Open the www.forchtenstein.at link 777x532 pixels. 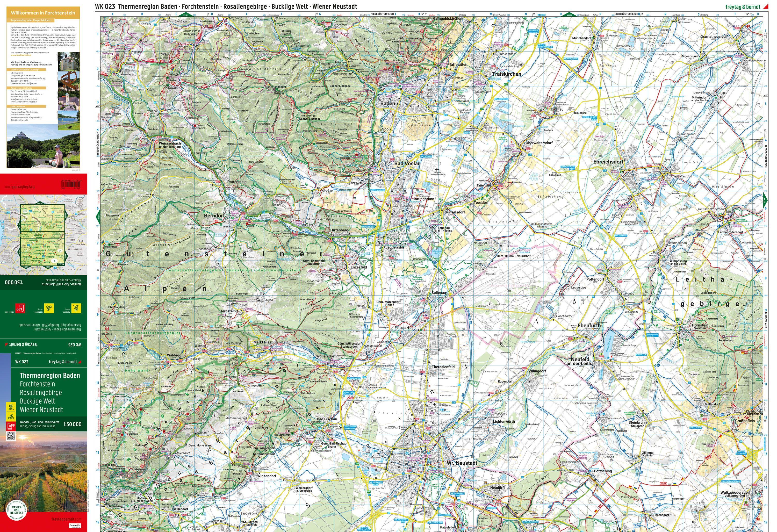click(x=21, y=55)
